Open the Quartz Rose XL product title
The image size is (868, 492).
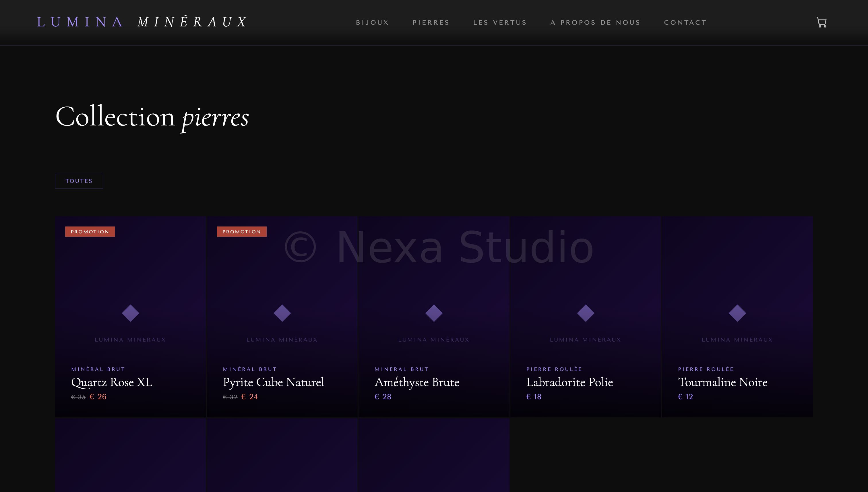click(112, 382)
